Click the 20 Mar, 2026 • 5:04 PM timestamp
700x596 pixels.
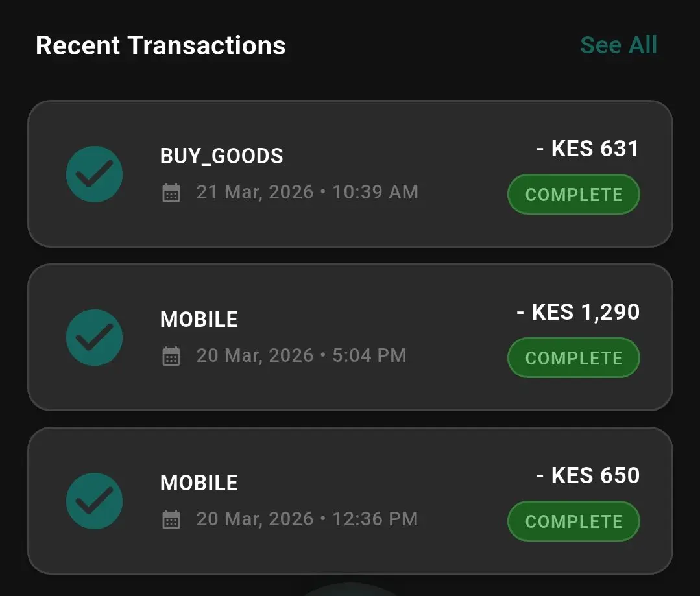(302, 356)
